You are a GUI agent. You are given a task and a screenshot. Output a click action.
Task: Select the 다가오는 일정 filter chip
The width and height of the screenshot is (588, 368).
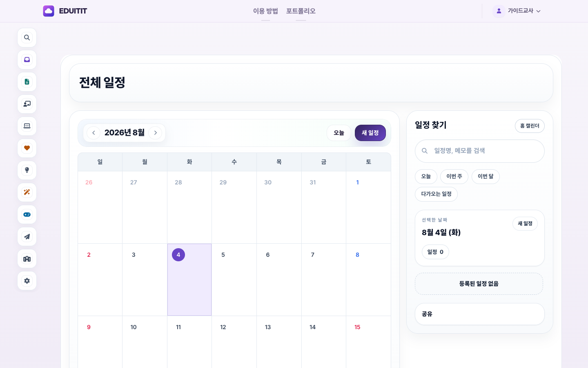pyautogui.click(x=436, y=194)
